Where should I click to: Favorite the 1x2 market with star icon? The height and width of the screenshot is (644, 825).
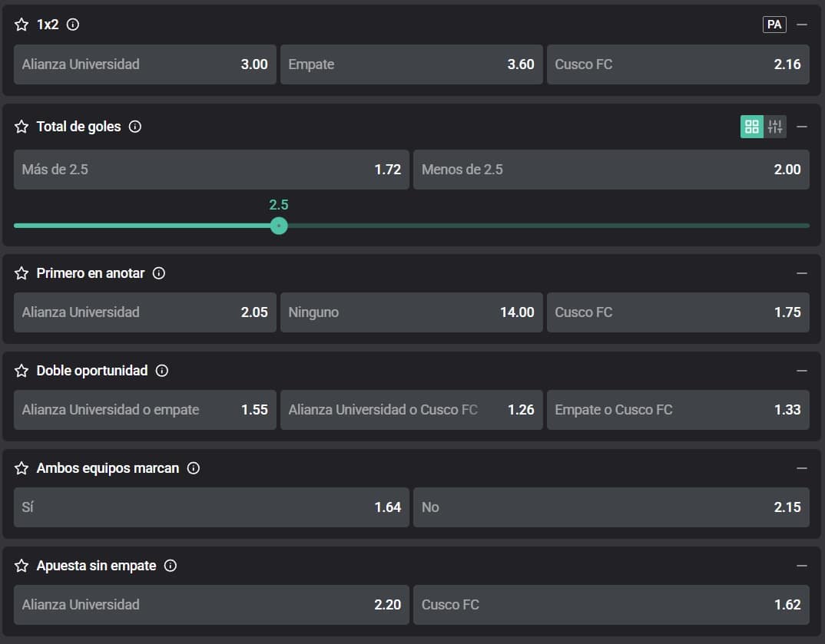click(x=22, y=25)
